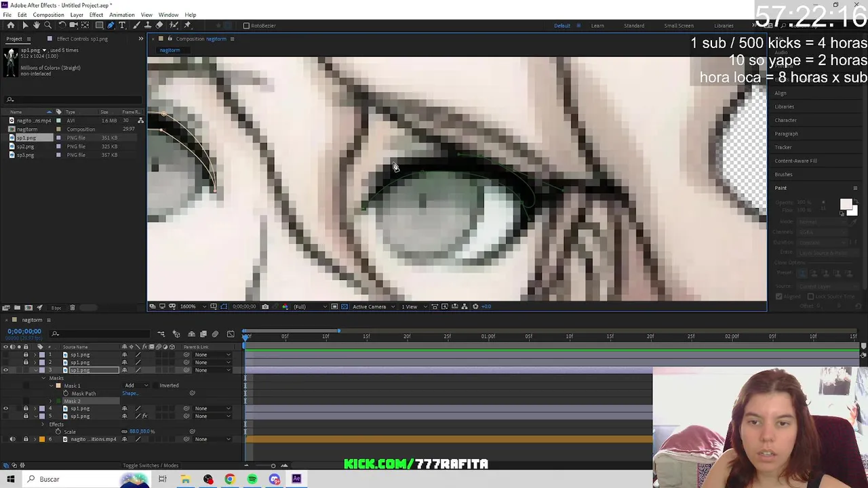Select the Selection (arrow) tool
Screen dimensions: 868x488
tap(25, 25)
